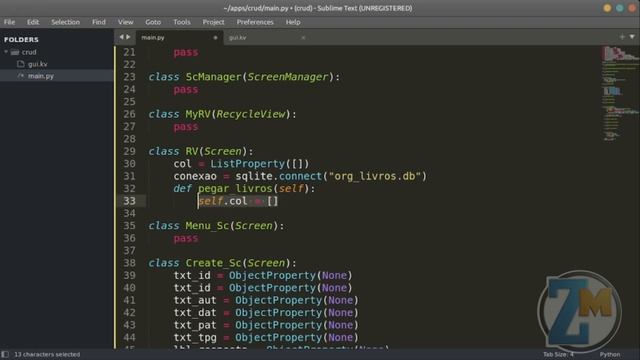The height and width of the screenshot is (360, 640).
Task: Open the Preferences menu
Action: (255, 22)
